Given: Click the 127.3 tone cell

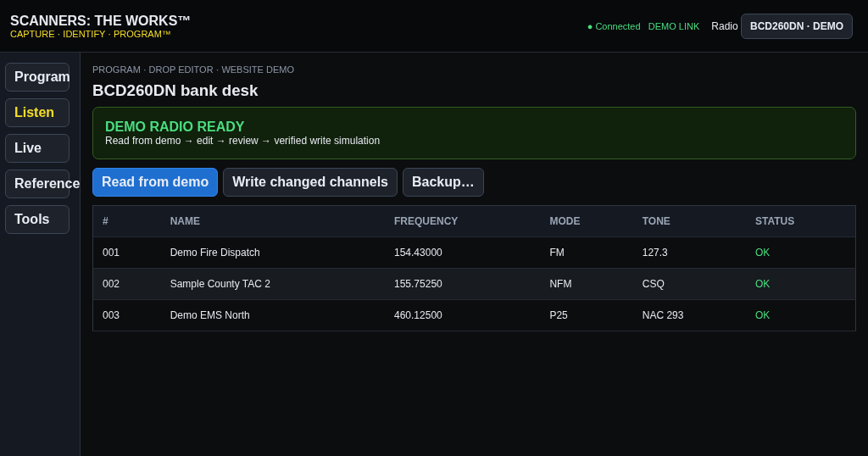Looking at the screenshot, I should (x=655, y=253).
